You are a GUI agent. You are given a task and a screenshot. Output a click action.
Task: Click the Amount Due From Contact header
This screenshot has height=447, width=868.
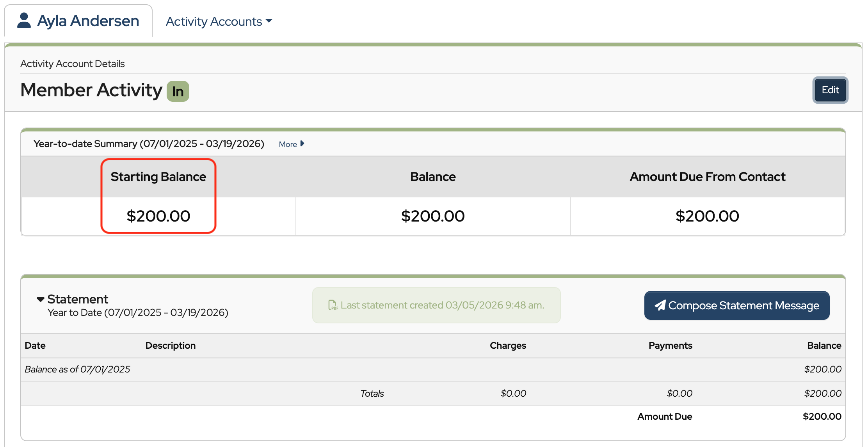tap(707, 177)
